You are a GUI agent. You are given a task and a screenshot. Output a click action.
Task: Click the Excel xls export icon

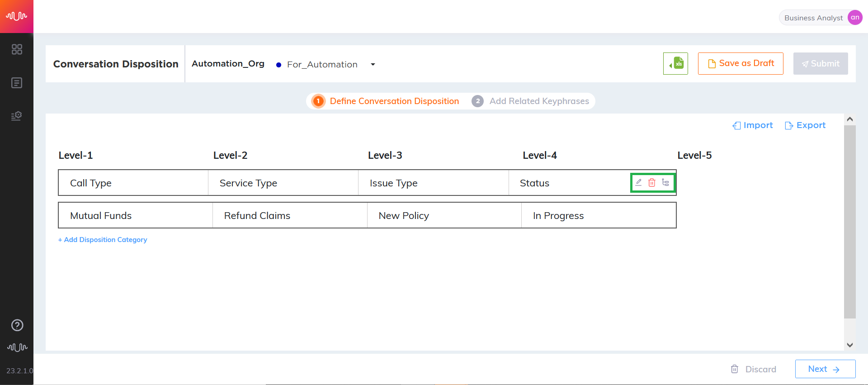pyautogui.click(x=675, y=63)
